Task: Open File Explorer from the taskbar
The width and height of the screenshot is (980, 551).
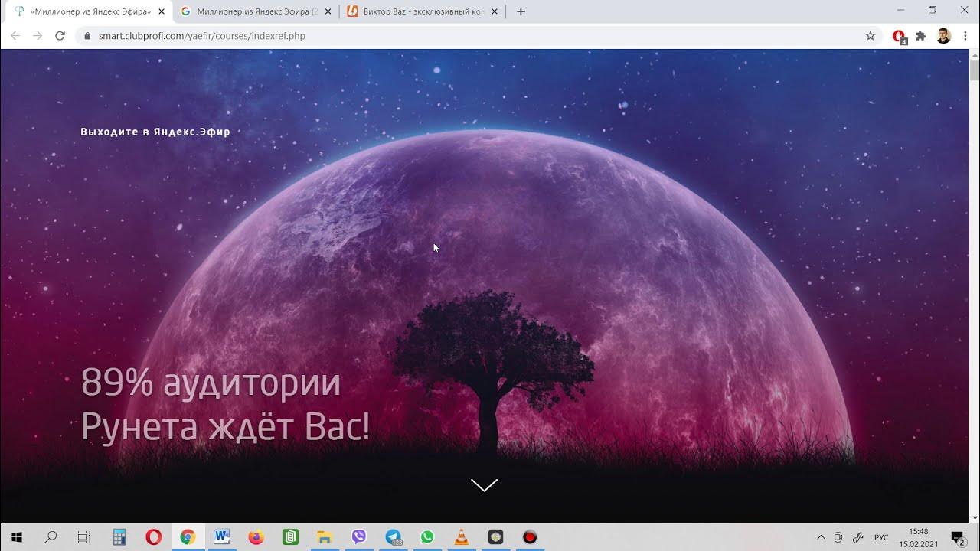Action: click(x=325, y=537)
